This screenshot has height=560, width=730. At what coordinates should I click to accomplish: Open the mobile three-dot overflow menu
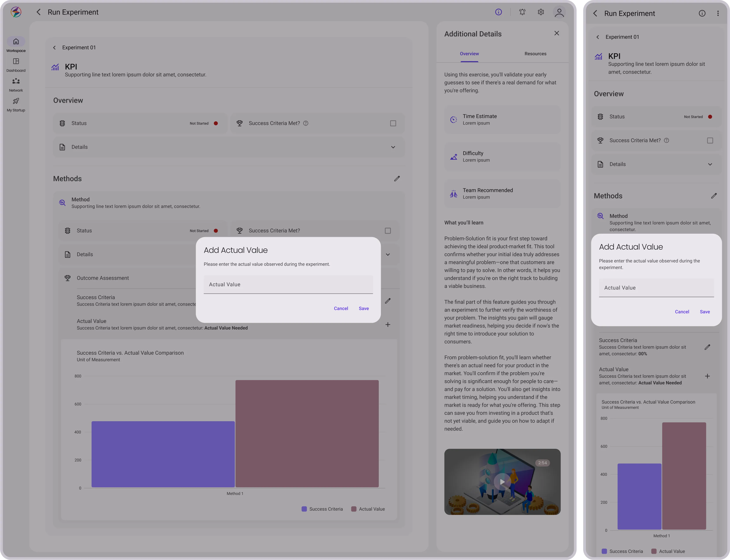pos(718,13)
